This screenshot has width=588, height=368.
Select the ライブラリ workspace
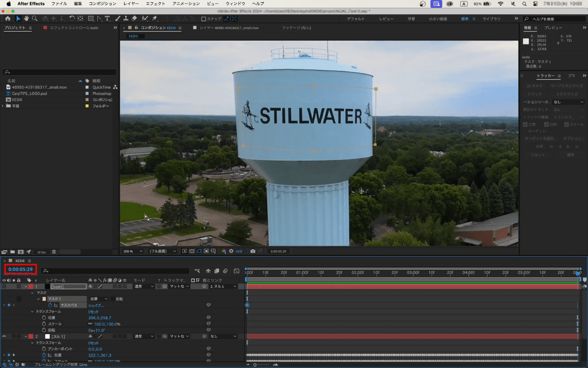[492, 19]
